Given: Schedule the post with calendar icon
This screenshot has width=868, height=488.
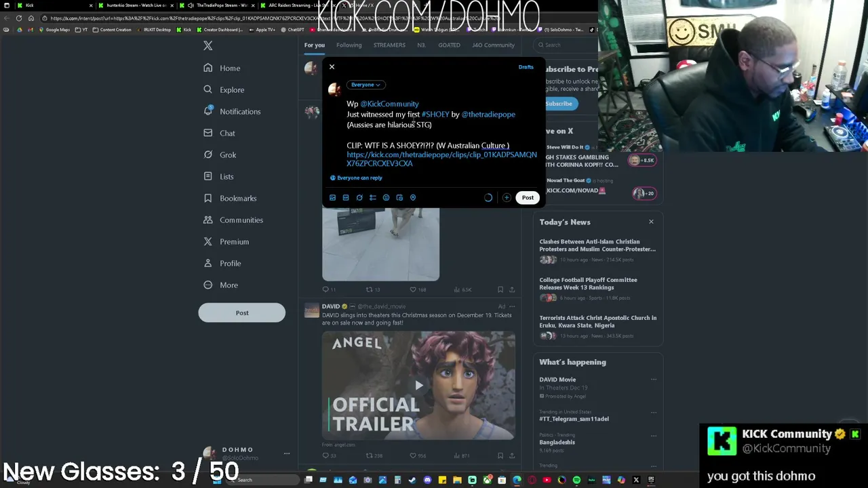Looking at the screenshot, I should tap(399, 197).
